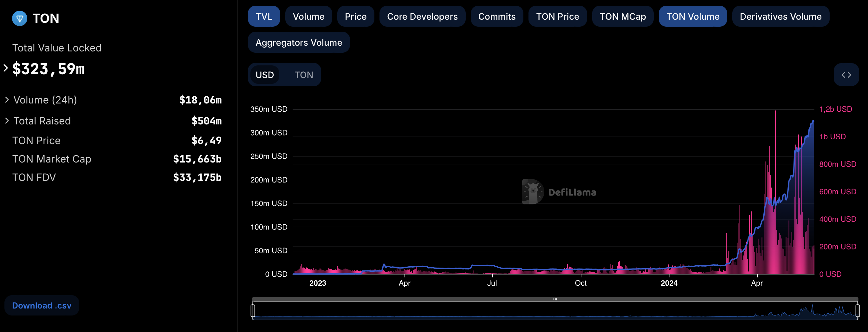This screenshot has width=868, height=332.
Task: Toggle the TON Price series
Action: (557, 17)
